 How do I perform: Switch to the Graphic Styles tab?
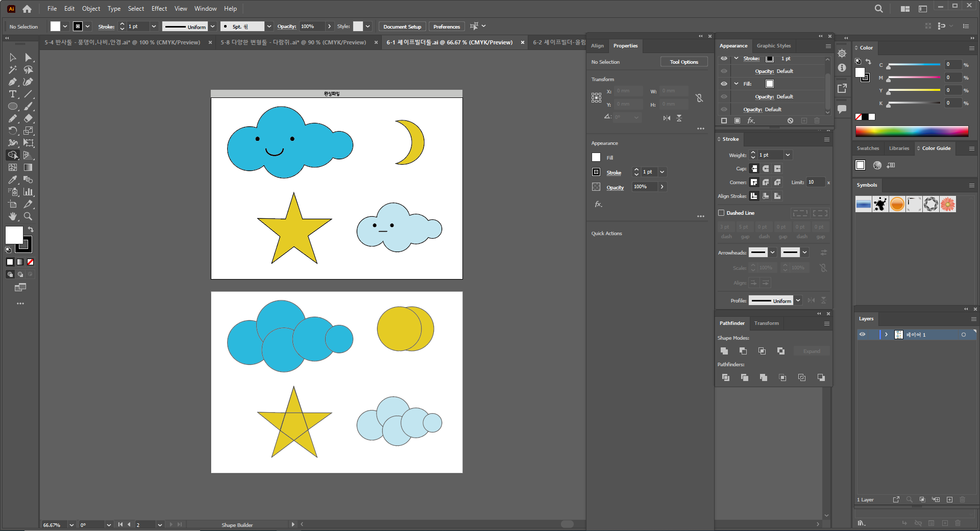pyautogui.click(x=773, y=46)
